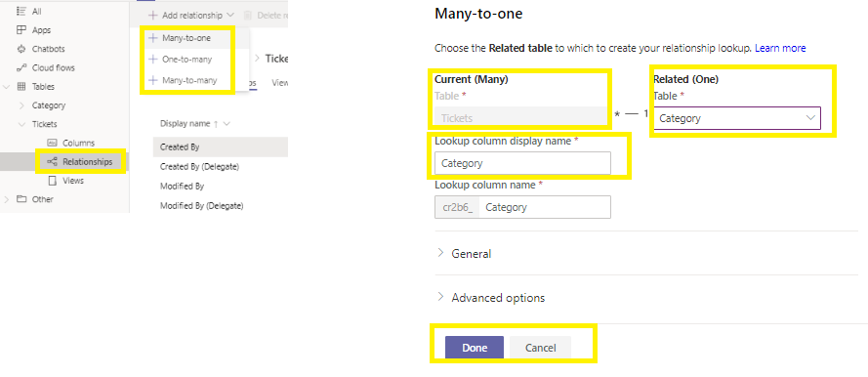The image size is (868, 377).
Task: Click the Tables grid icon
Action: 21,87
